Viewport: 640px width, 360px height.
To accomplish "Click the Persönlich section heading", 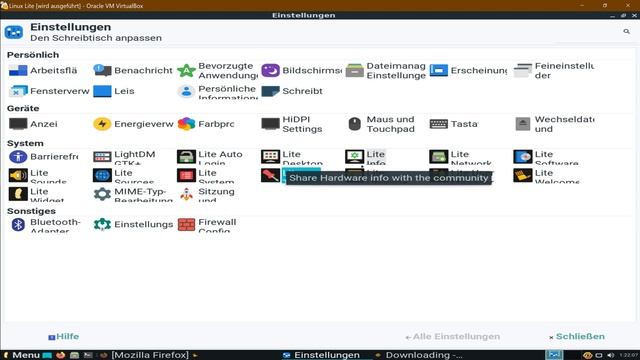I will 33,55.
